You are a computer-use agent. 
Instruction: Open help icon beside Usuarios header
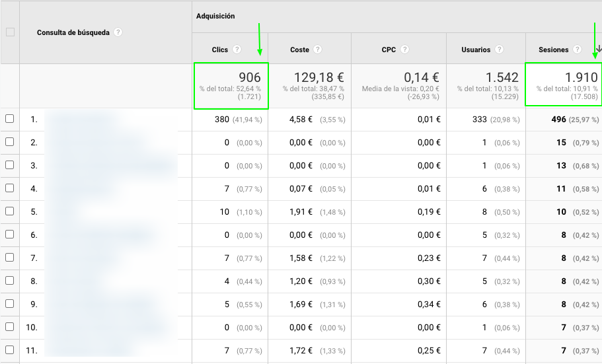(499, 49)
